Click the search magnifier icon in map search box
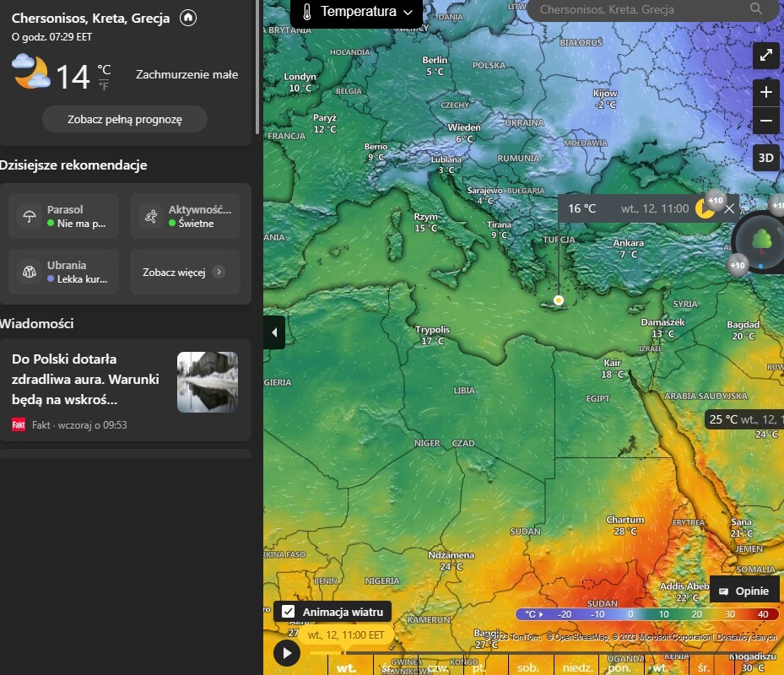 click(x=755, y=9)
